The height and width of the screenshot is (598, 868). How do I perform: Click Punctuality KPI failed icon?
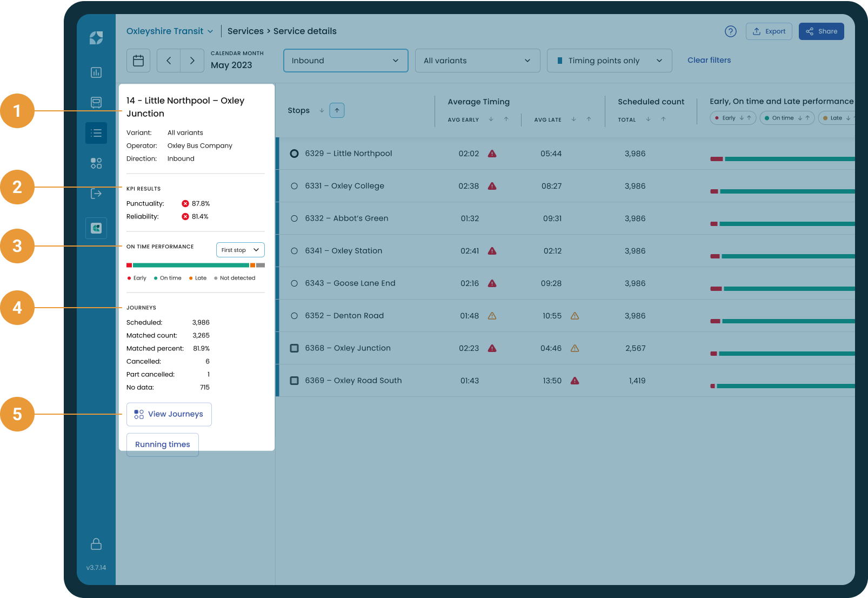[185, 204]
